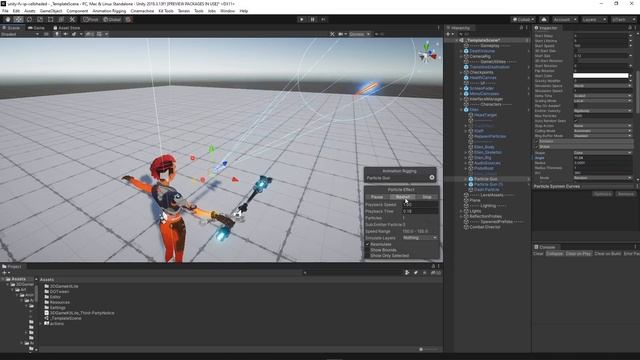
Task: Enable Show Bounds checkbox
Action: [x=367, y=250]
